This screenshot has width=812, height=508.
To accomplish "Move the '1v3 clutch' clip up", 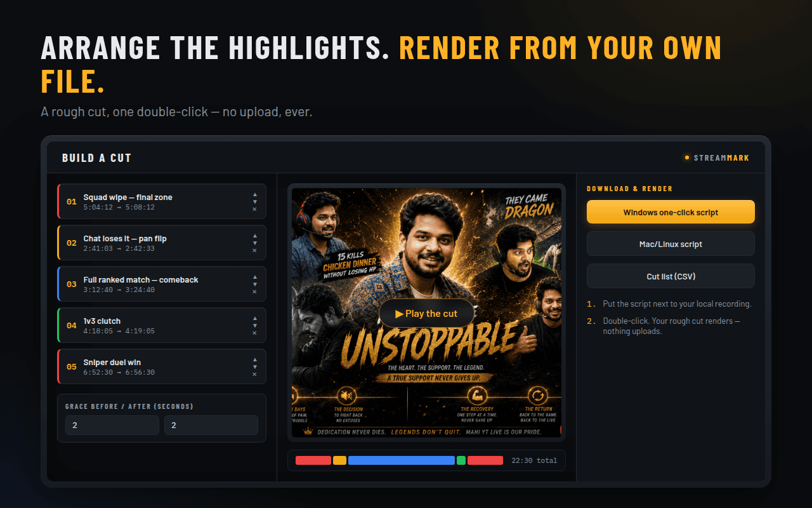I will [x=254, y=318].
